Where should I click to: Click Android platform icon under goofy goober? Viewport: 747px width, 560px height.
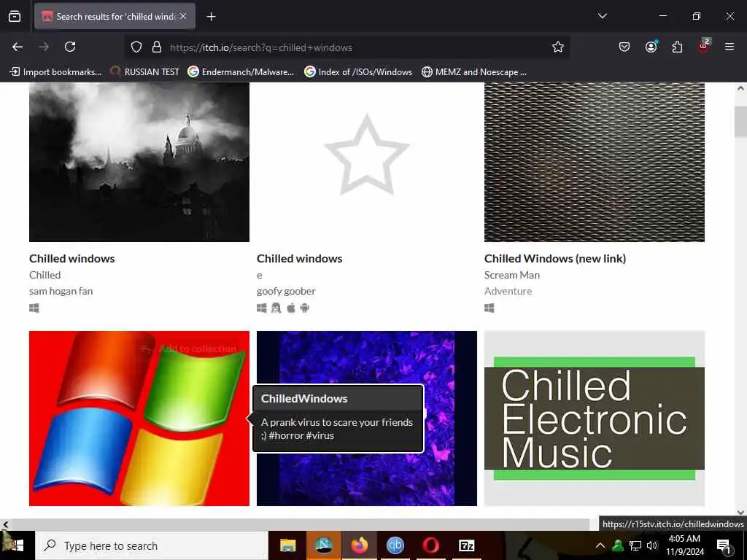pos(305,308)
